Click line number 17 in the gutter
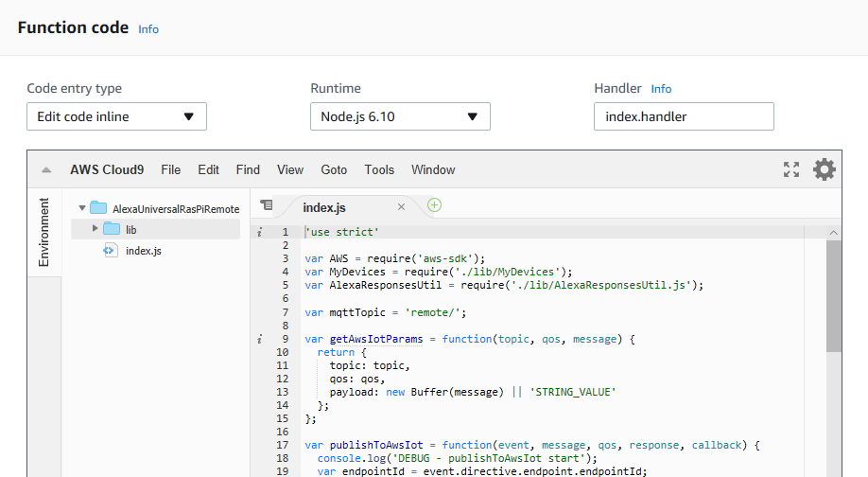This screenshot has height=477, width=868. click(283, 445)
